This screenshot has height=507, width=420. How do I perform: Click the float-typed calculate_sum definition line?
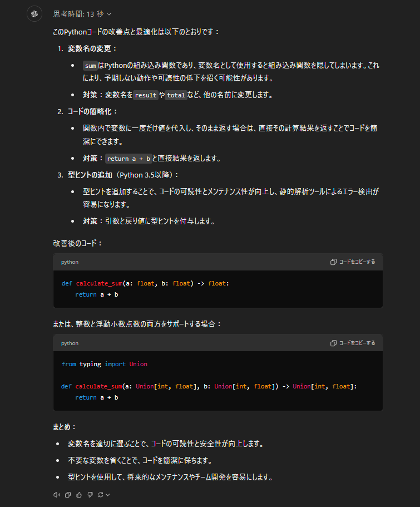145,283
